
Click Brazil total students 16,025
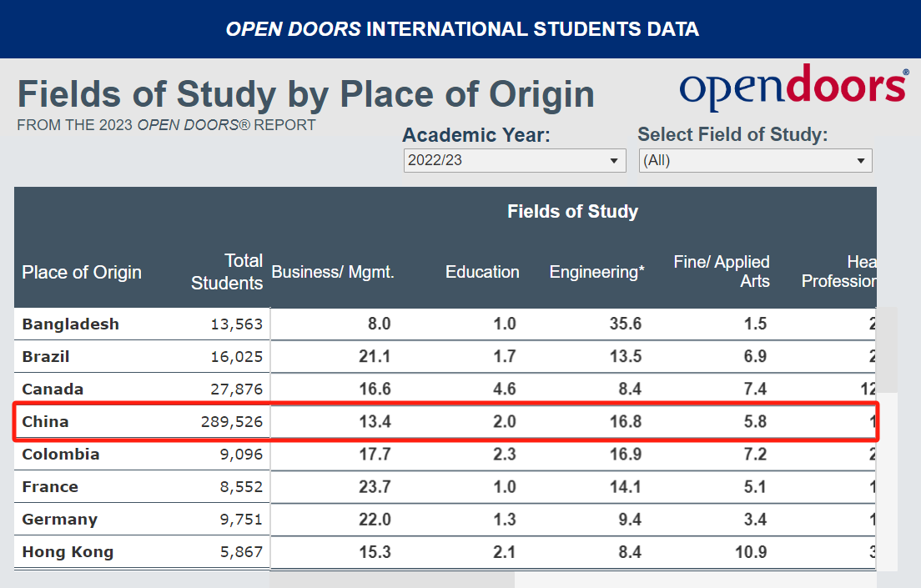237,357
